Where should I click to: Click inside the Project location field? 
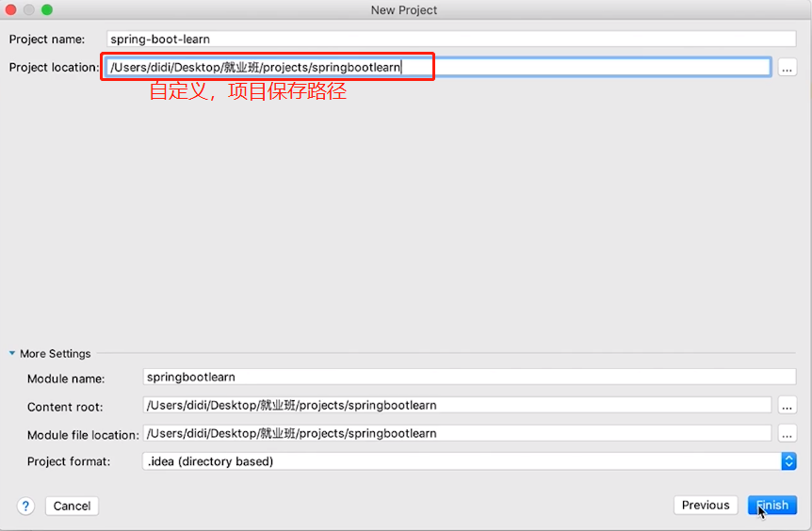pyautogui.click(x=584, y=68)
